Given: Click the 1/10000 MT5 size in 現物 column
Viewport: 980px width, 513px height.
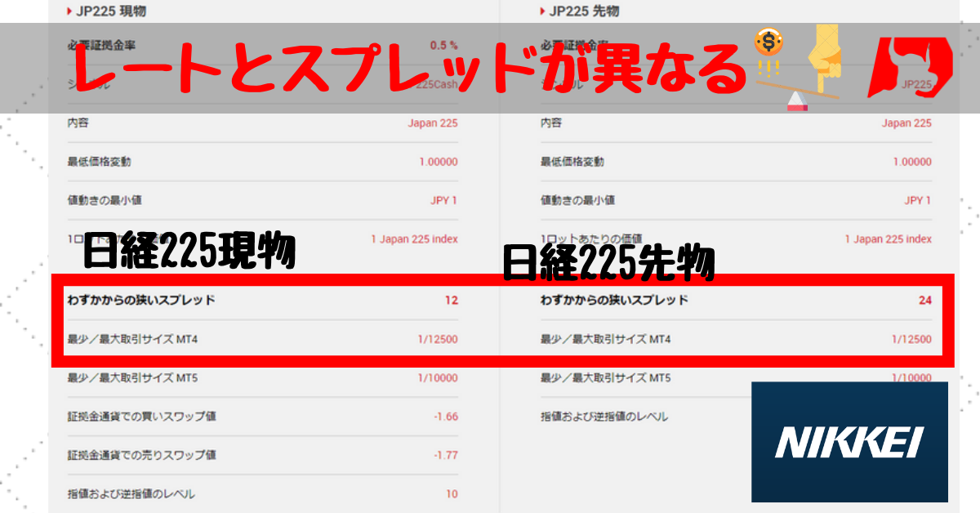Looking at the screenshot, I should point(438,377).
